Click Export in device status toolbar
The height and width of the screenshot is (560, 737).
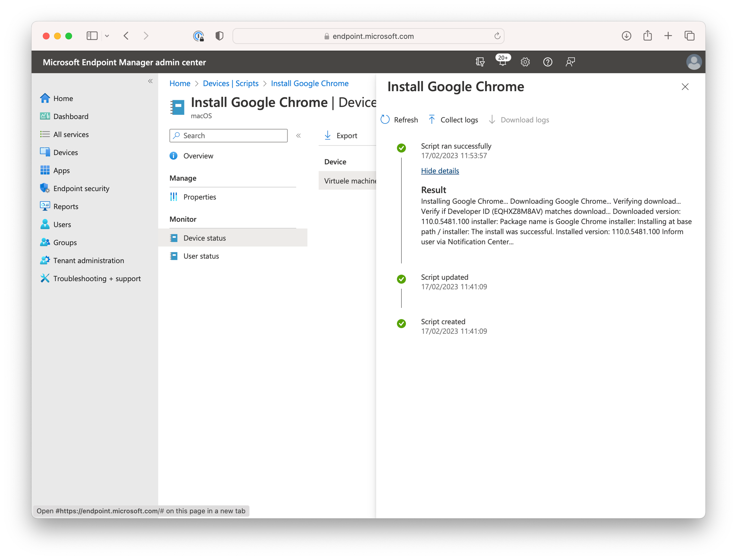pos(341,135)
